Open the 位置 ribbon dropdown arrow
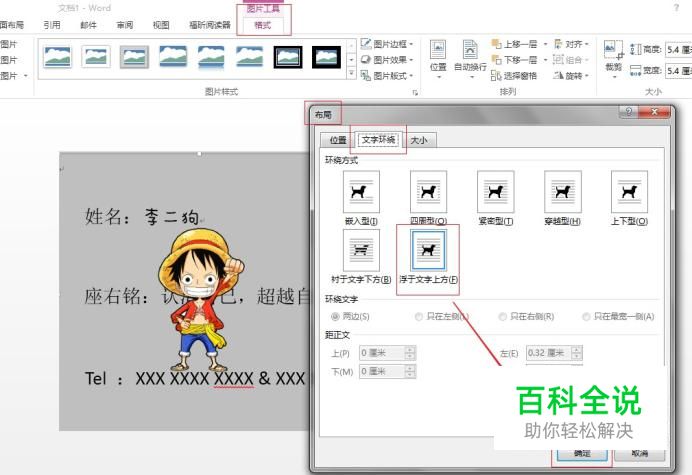Screen dimensions: 692x475 pyautogui.click(x=438, y=77)
